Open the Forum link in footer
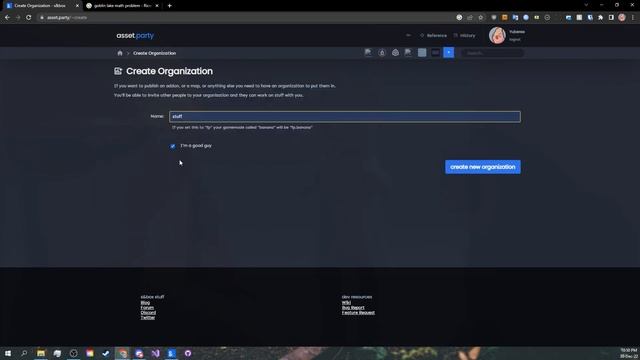Image resolution: width=640 pixels, height=360 pixels. (147, 308)
